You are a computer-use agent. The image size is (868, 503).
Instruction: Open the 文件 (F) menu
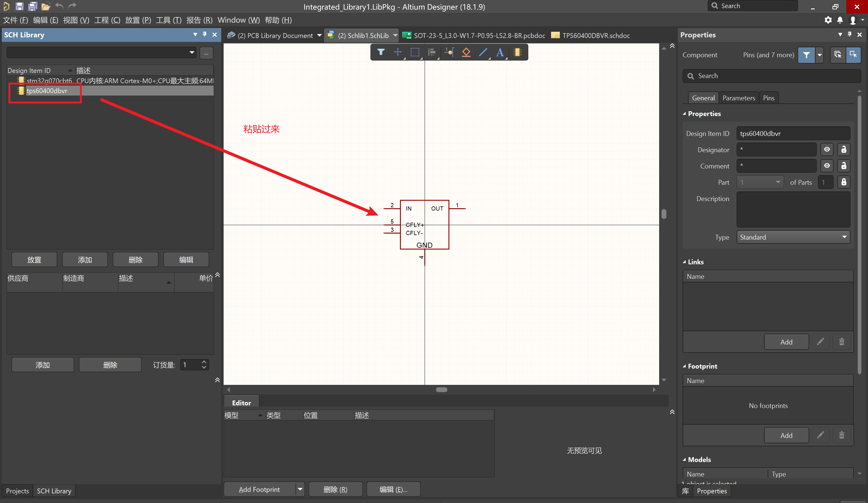pyautogui.click(x=15, y=20)
